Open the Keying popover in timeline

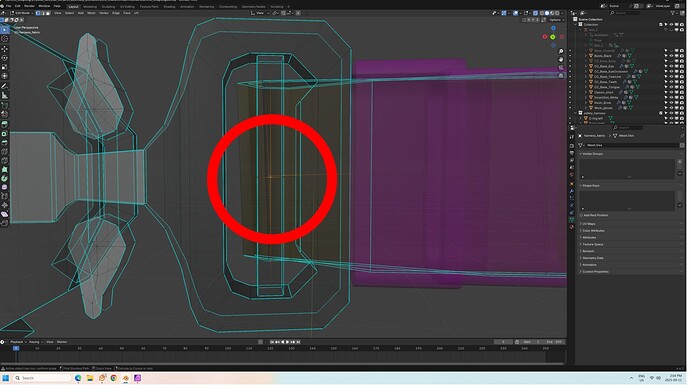[x=35, y=343]
